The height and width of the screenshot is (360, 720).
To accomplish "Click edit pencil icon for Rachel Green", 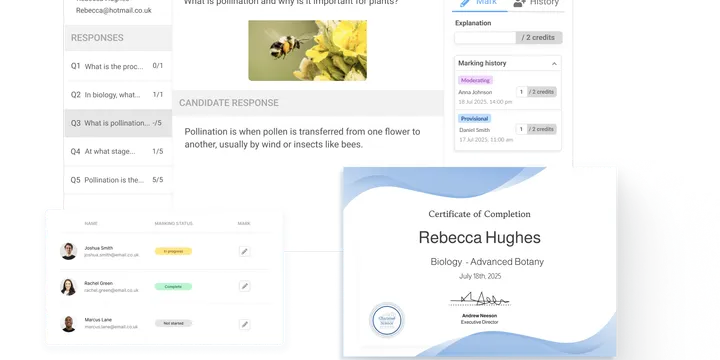I will 245,286.
